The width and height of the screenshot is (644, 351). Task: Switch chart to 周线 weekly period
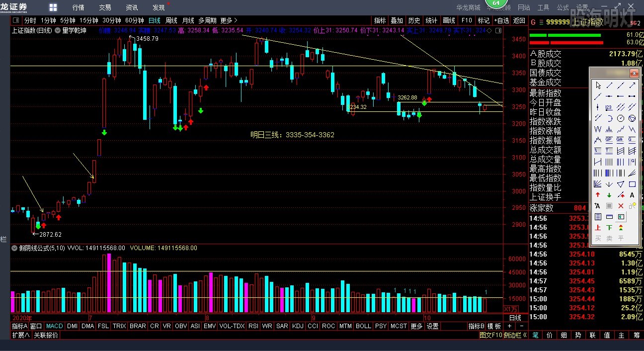click(171, 20)
